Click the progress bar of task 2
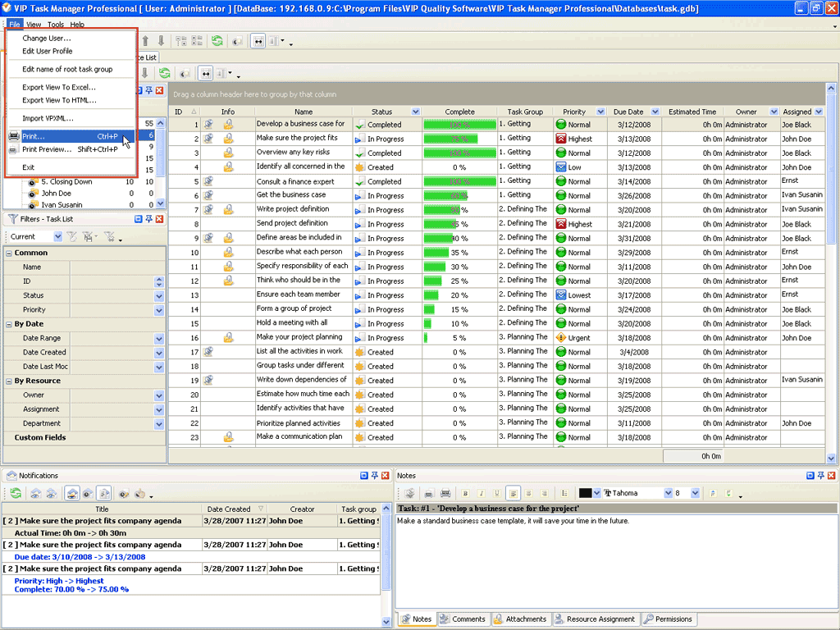 tap(459, 139)
